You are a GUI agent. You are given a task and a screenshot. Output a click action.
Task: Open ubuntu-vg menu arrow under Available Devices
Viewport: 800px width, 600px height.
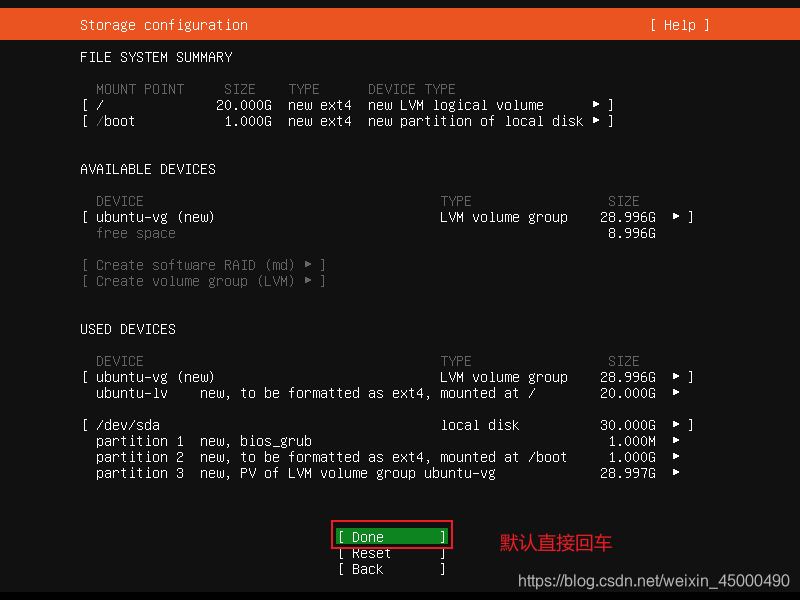click(676, 217)
